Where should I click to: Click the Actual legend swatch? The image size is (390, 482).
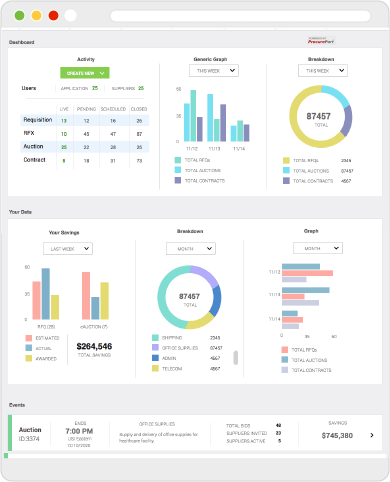pyautogui.click(x=29, y=348)
